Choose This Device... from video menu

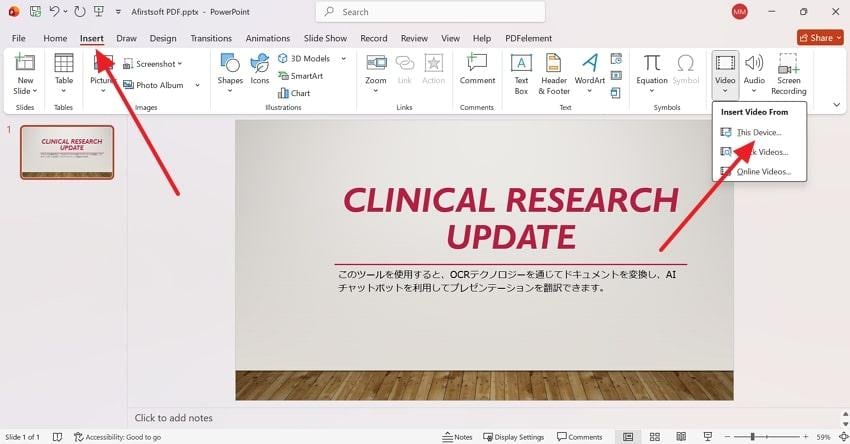[759, 132]
